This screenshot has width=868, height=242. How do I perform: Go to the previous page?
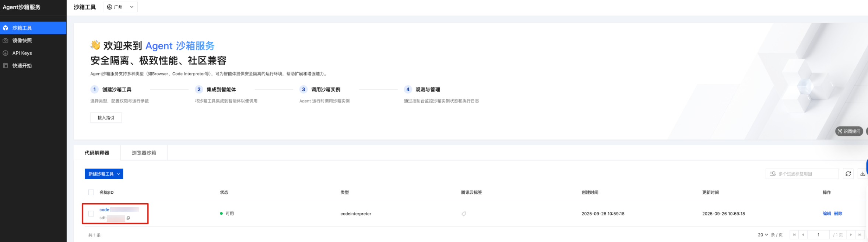[803, 235]
